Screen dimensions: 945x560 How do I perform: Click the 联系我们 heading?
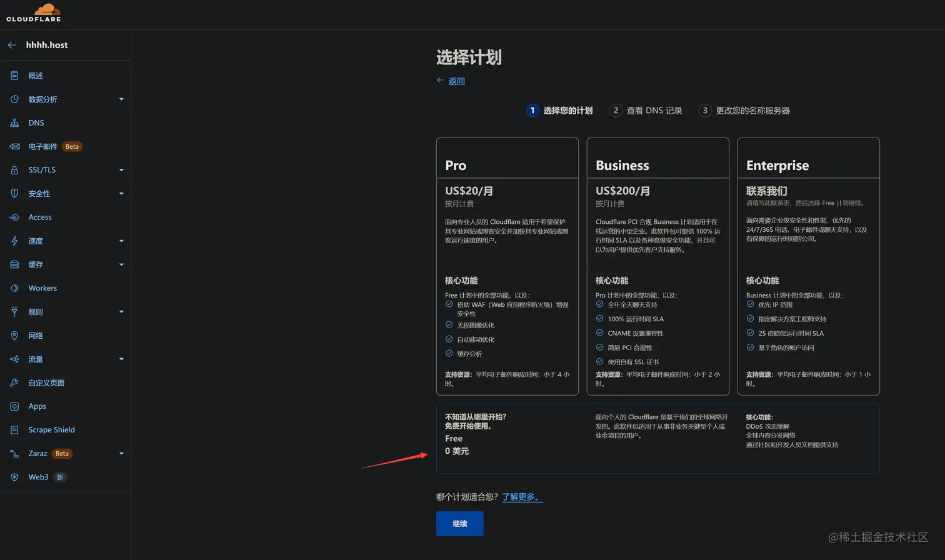click(767, 191)
